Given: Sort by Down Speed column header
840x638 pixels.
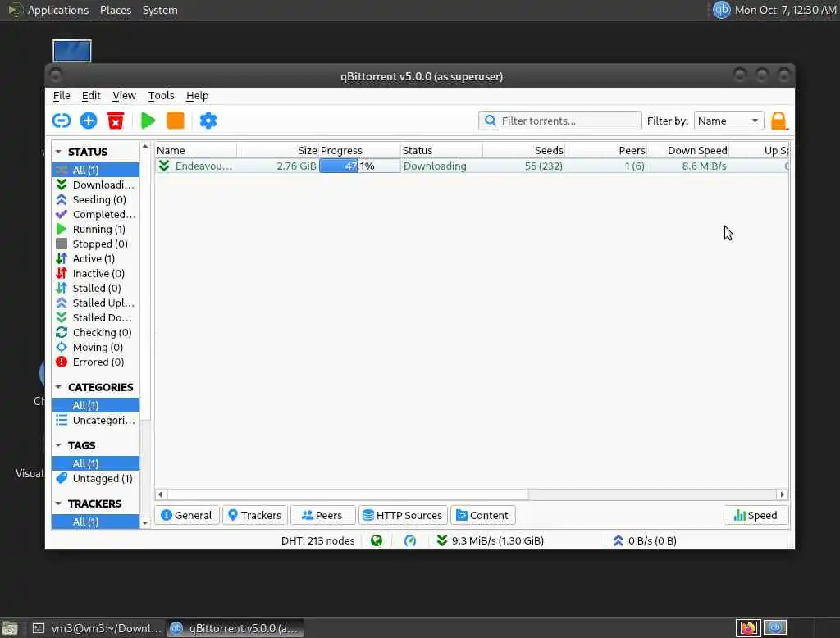Looking at the screenshot, I should tap(688, 151).
